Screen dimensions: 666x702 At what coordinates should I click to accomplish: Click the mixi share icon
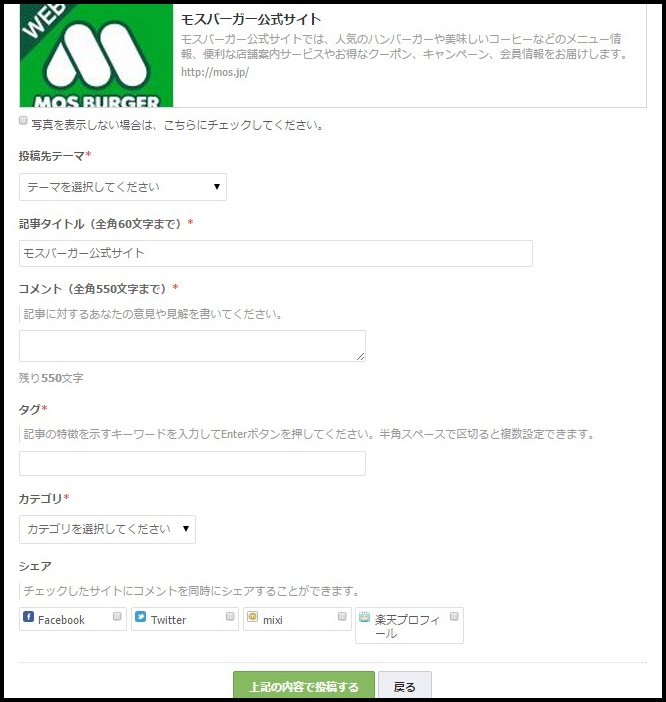tap(252, 616)
